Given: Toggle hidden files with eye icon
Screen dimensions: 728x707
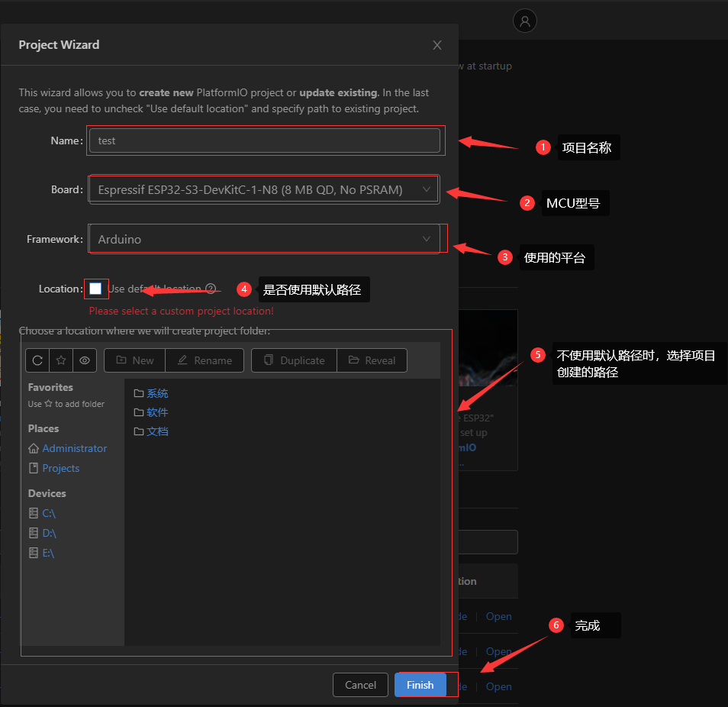Looking at the screenshot, I should (85, 360).
